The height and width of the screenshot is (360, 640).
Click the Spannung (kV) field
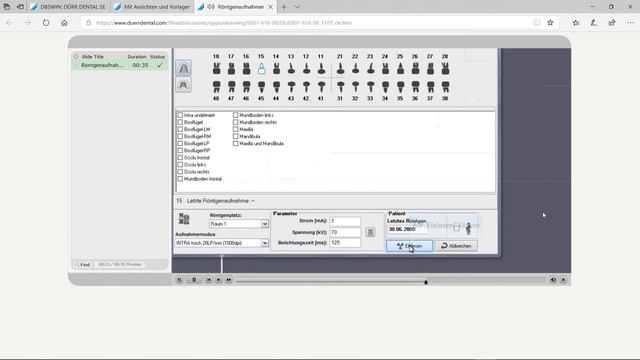click(x=345, y=232)
